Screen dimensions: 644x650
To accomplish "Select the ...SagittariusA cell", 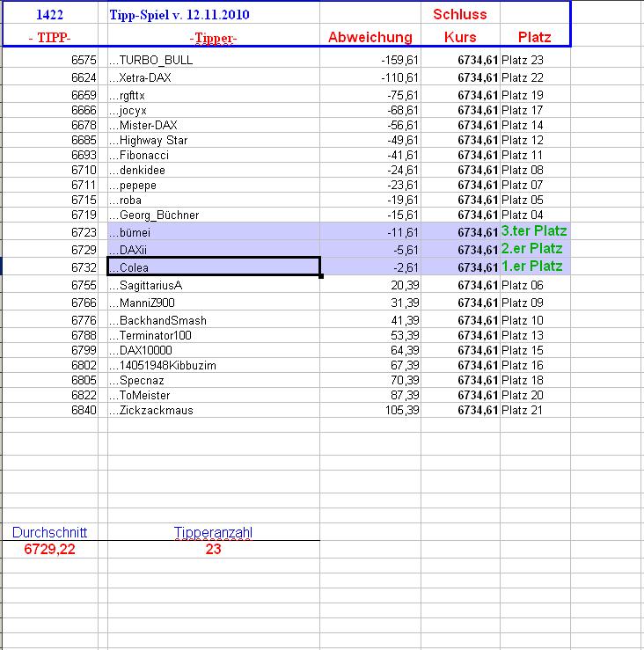I will tap(214, 285).
